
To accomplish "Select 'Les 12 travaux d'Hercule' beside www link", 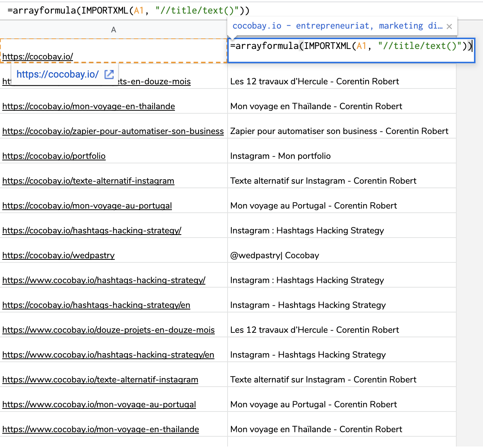I will [x=342, y=325].
